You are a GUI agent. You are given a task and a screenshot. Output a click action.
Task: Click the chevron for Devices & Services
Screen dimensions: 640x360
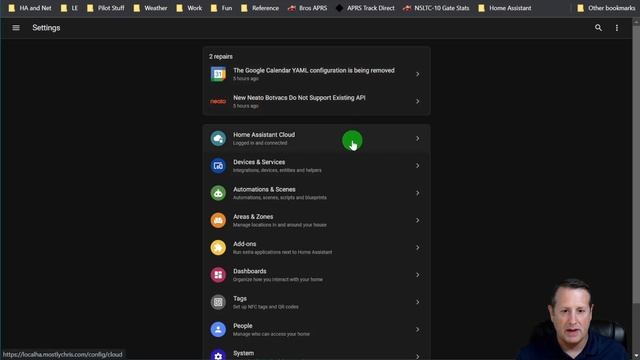click(x=418, y=166)
